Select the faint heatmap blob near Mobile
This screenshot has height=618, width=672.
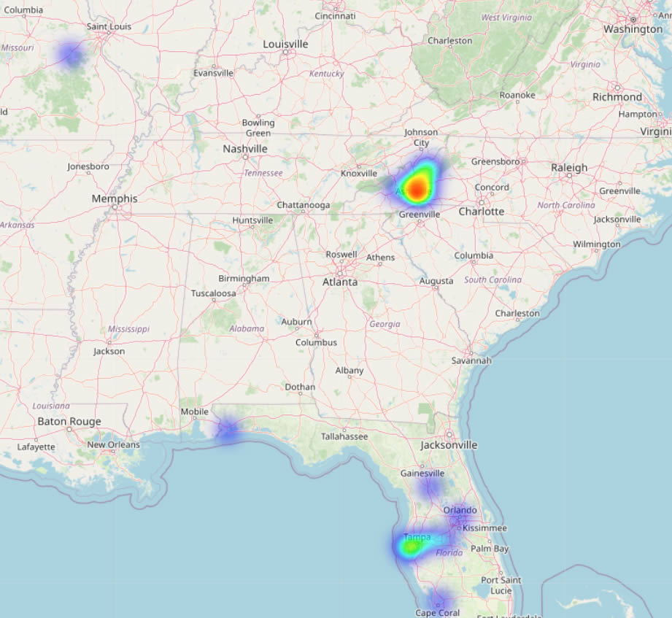[x=230, y=427]
